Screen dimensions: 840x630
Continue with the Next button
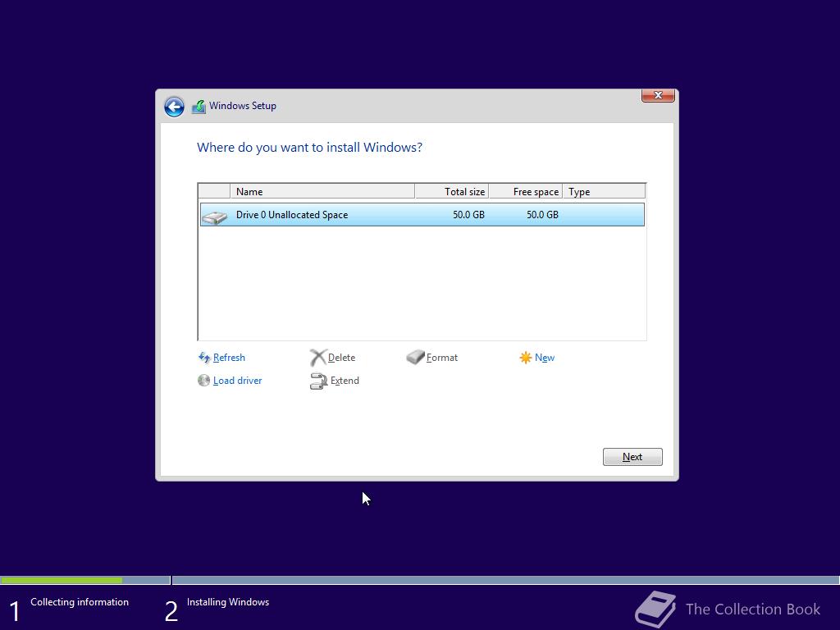(x=632, y=457)
